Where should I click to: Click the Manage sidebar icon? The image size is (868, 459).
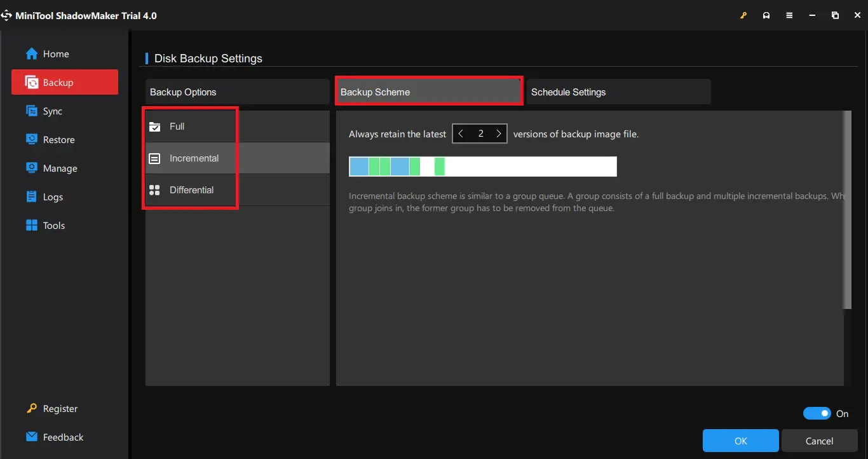point(32,168)
